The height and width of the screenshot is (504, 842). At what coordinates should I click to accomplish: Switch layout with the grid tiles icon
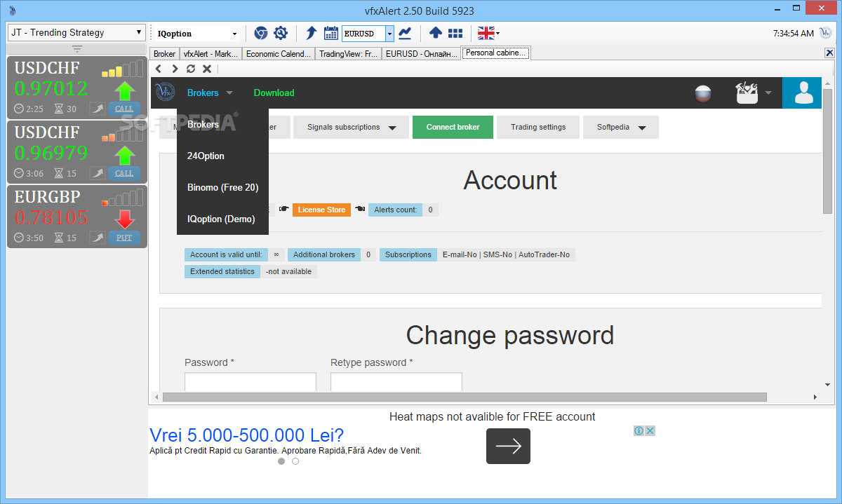pyautogui.click(x=455, y=33)
